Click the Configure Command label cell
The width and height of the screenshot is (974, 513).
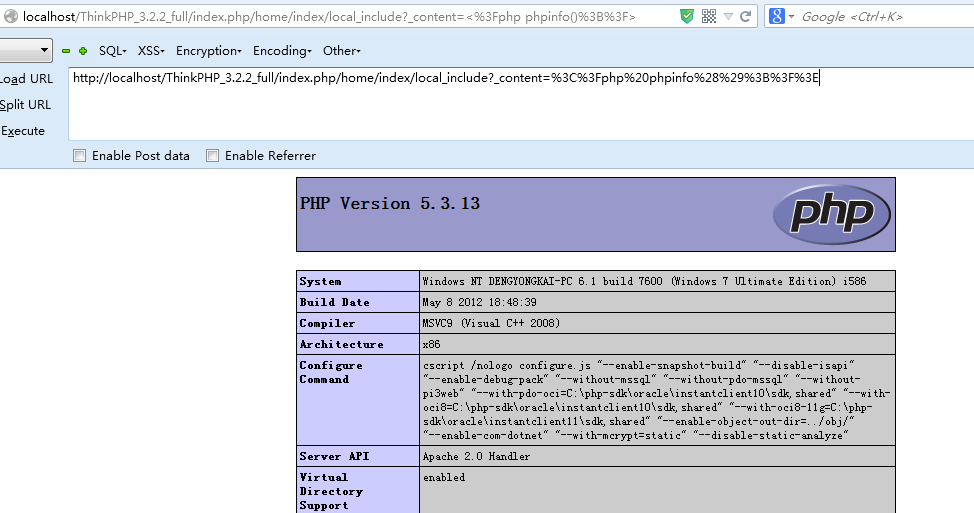point(358,400)
